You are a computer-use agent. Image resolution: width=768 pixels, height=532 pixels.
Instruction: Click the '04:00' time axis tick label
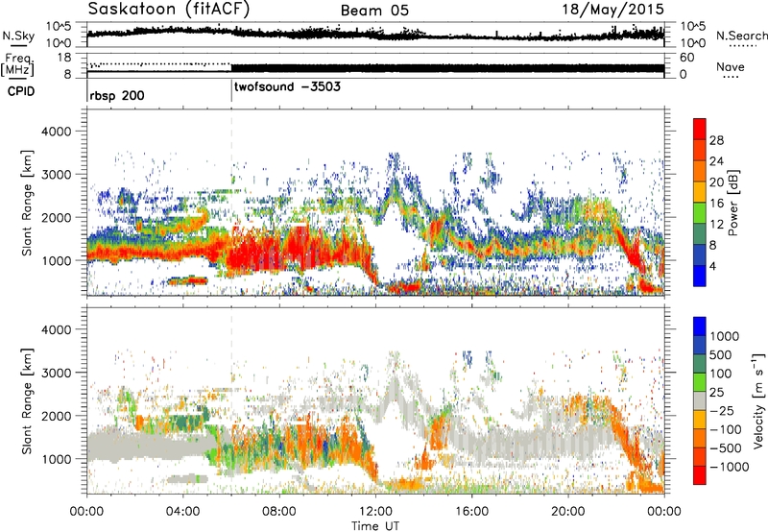[x=183, y=511]
